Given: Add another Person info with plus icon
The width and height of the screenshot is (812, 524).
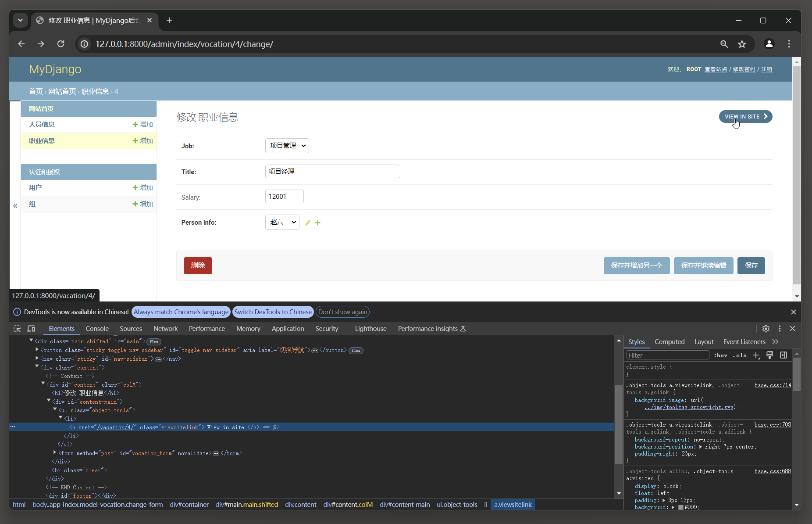Looking at the screenshot, I should click(318, 223).
